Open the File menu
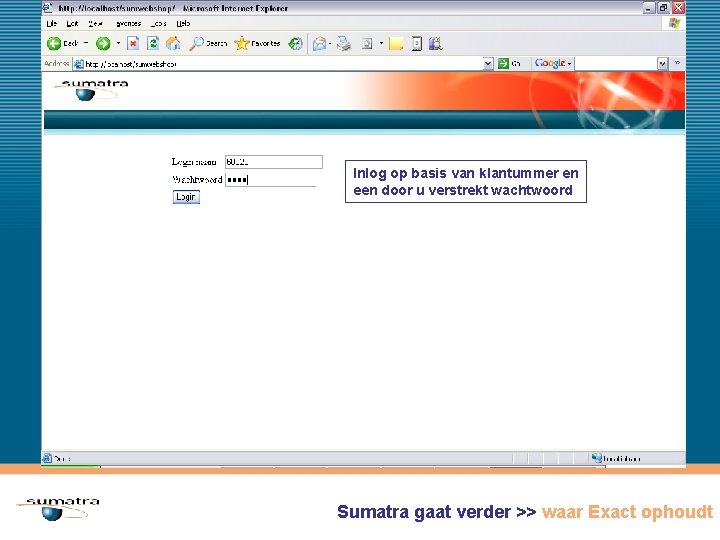The width and height of the screenshot is (720, 540). point(51,23)
